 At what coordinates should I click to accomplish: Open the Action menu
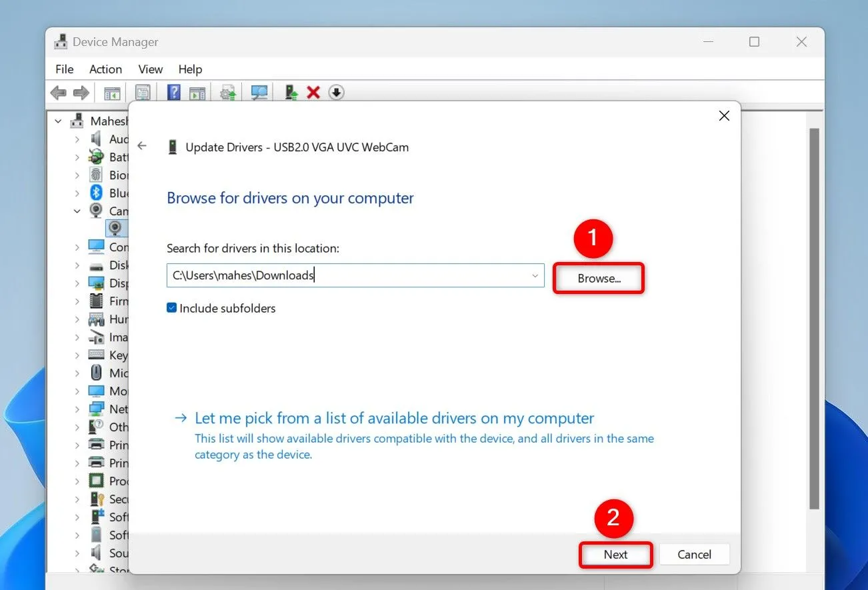105,69
